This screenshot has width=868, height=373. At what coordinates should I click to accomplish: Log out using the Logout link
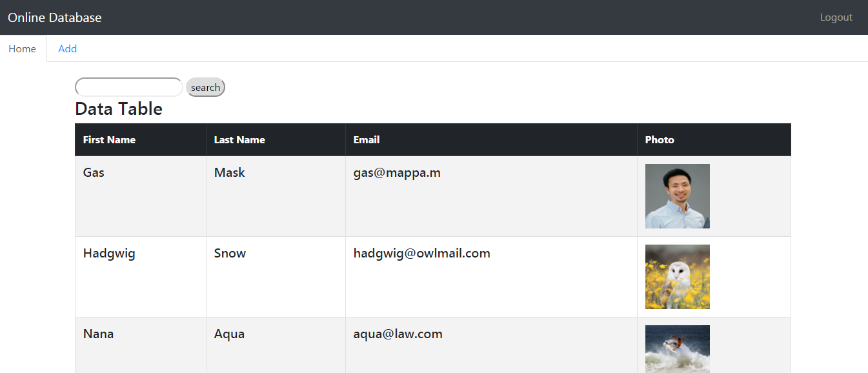tap(836, 17)
